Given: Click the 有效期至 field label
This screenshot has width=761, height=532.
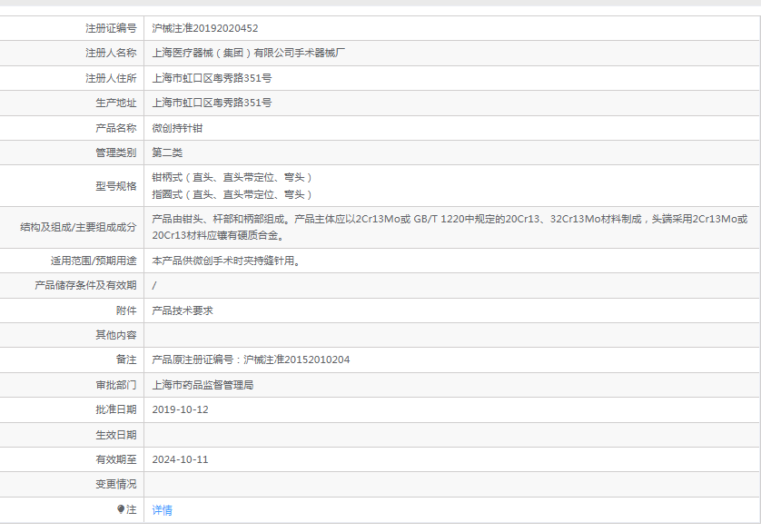Looking at the screenshot, I should coord(116,459).
